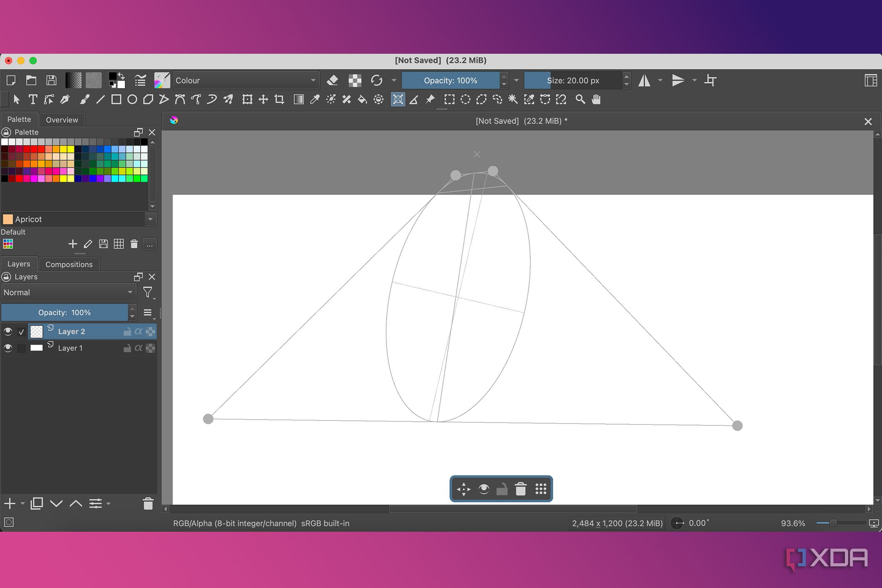Image resolution: width=882 pixels, height=588 pixels.
Task: Select the Pan hand tool
Action: tap(596, 100)
